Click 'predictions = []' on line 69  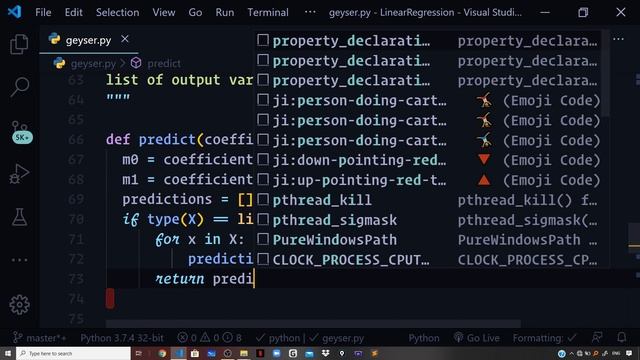click(x=188, y=200)
